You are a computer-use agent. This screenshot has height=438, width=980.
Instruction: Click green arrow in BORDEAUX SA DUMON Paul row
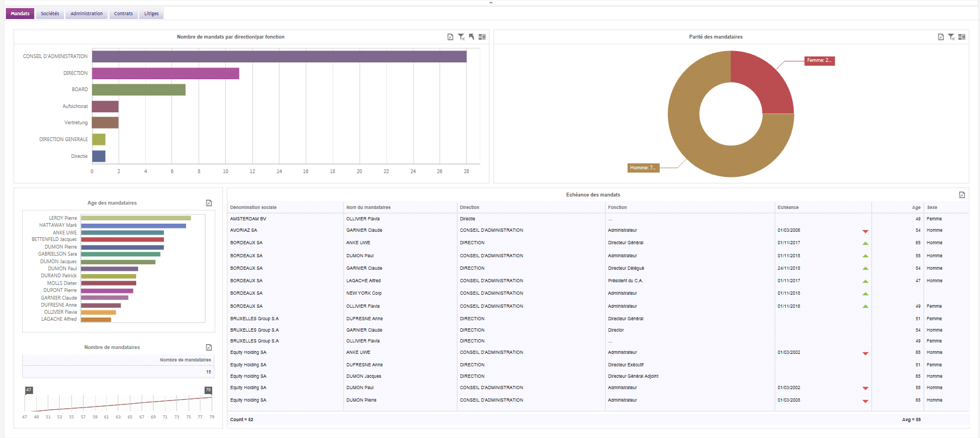(866, 256)
